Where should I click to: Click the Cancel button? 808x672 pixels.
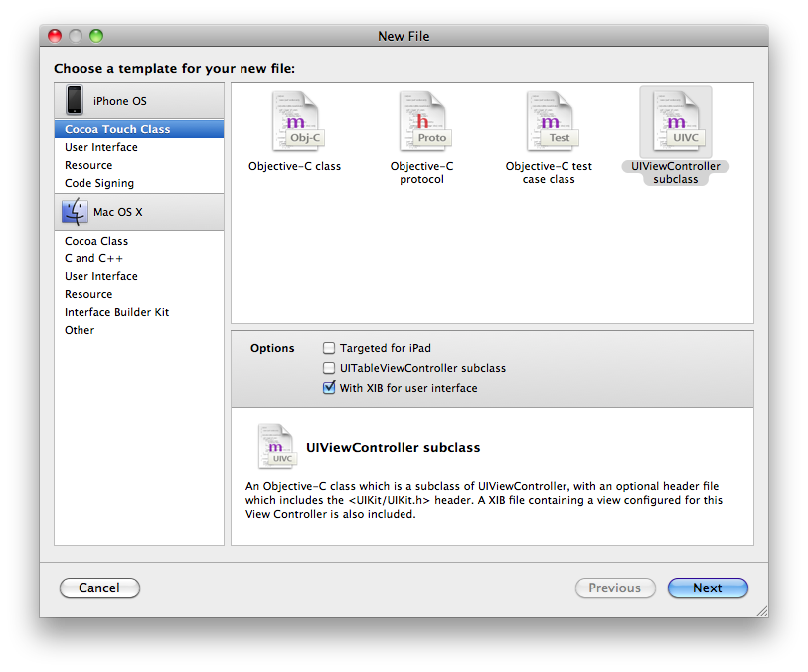99,588
